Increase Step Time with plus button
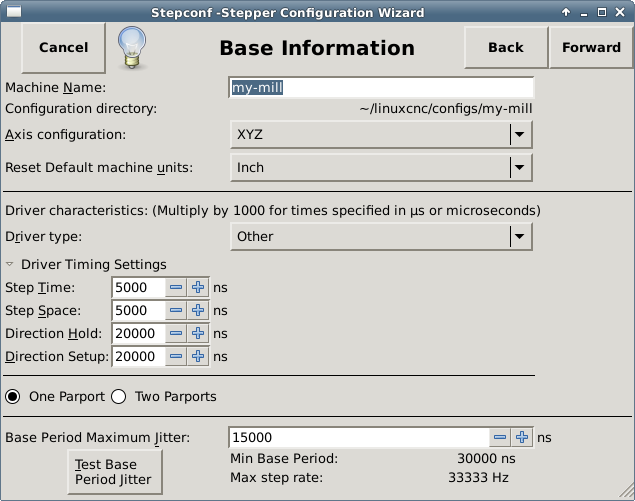The width and height of the screenshot is (635, 501). pos(198,287)
